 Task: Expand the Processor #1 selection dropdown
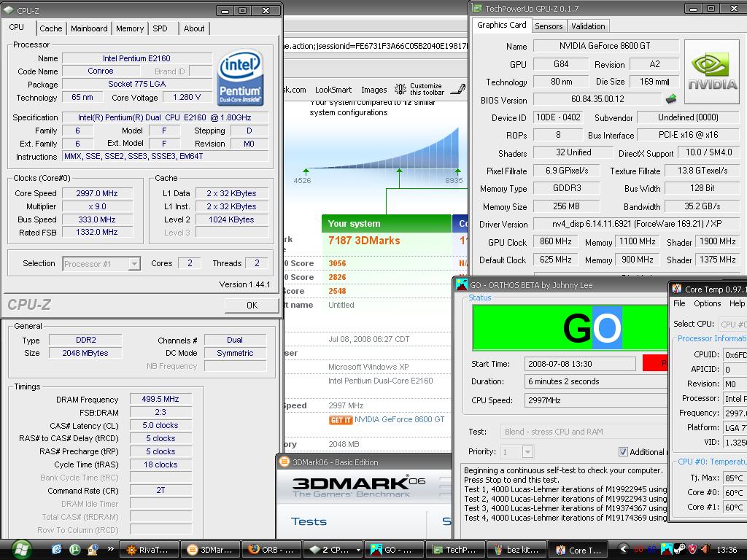coord(135,263)
